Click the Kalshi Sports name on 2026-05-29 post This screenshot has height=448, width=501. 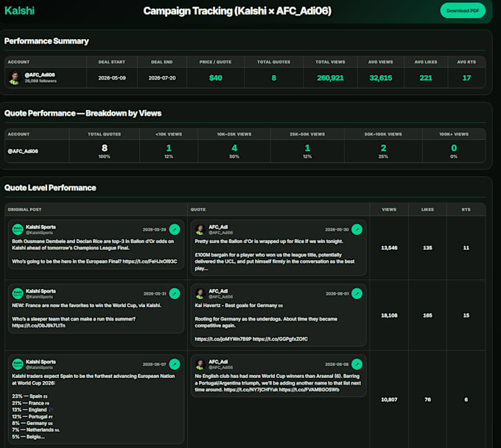click(x=41, y=227)
